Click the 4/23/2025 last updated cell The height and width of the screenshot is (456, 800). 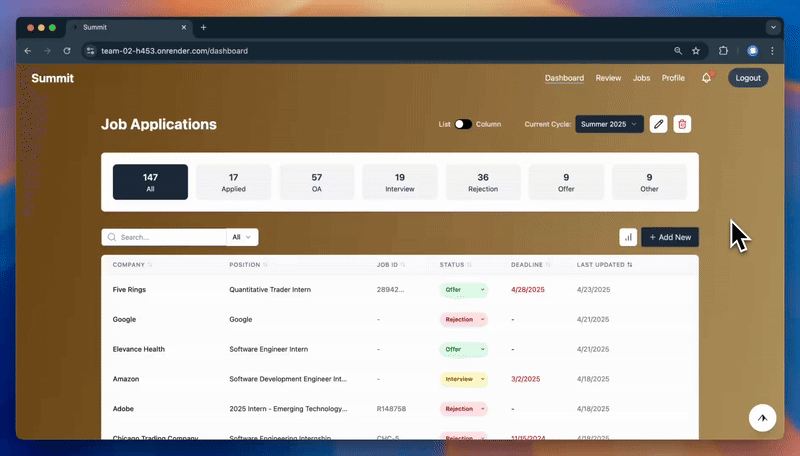pos(593,290)
